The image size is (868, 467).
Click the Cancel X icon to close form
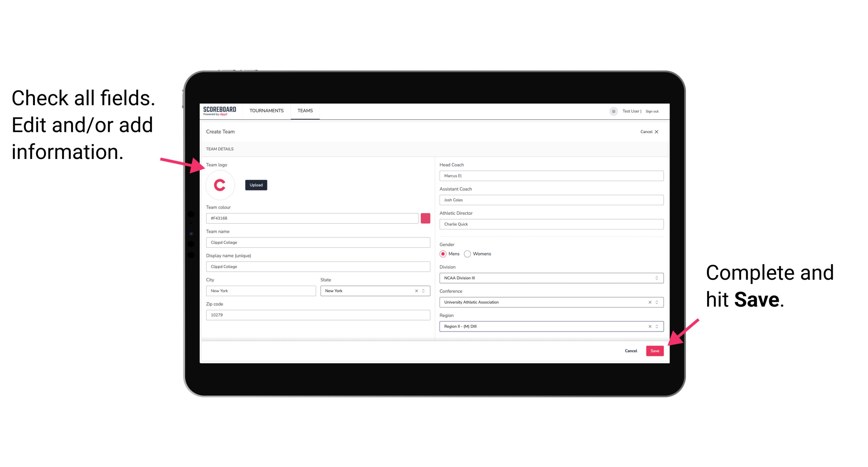pyautogui.click(x=659, y=132)
